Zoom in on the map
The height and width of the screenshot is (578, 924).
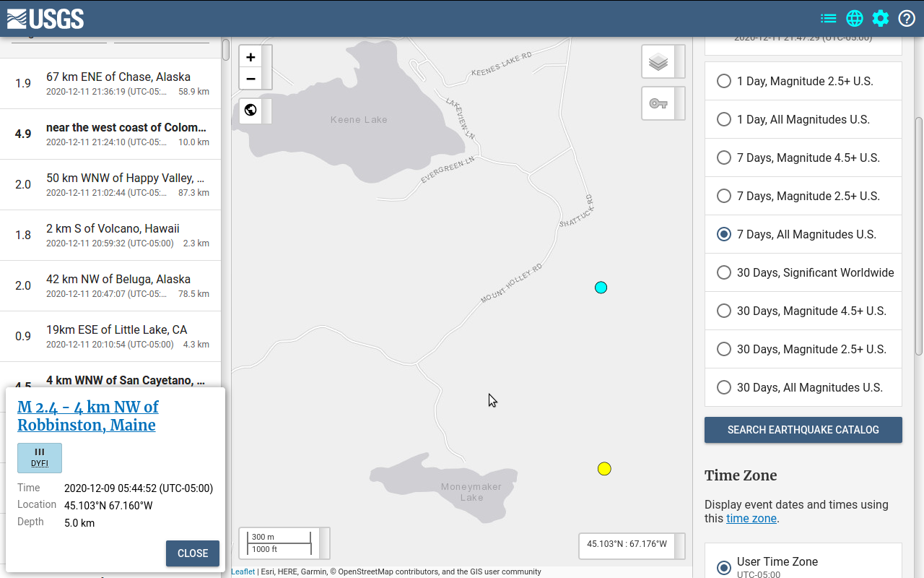250,58
